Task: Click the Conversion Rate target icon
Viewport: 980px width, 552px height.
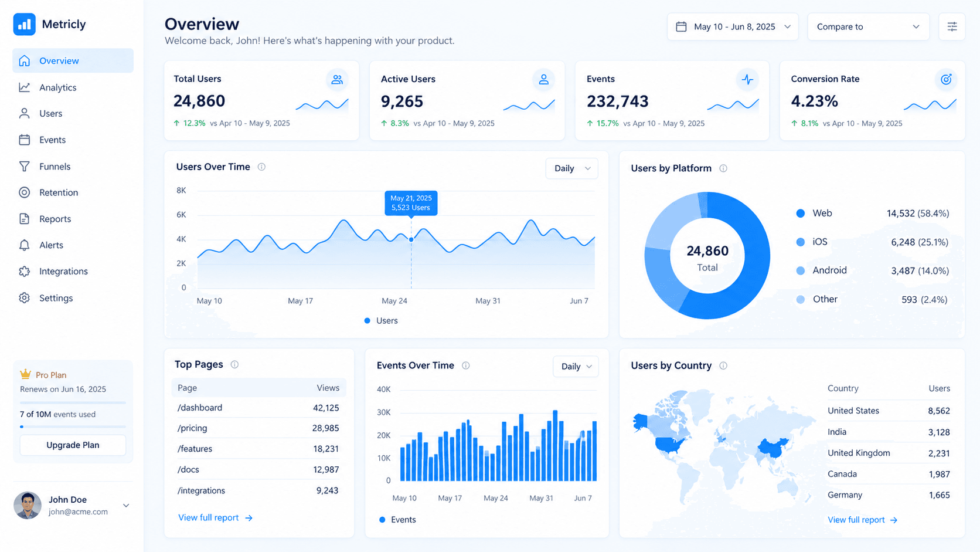Action: tap(946, 79)
